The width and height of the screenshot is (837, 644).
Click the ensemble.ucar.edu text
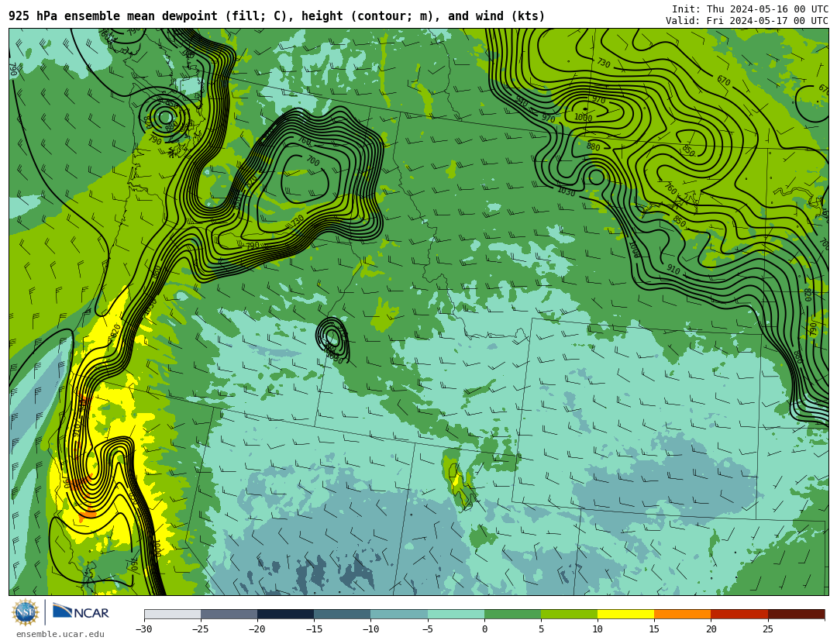[60, 635]
